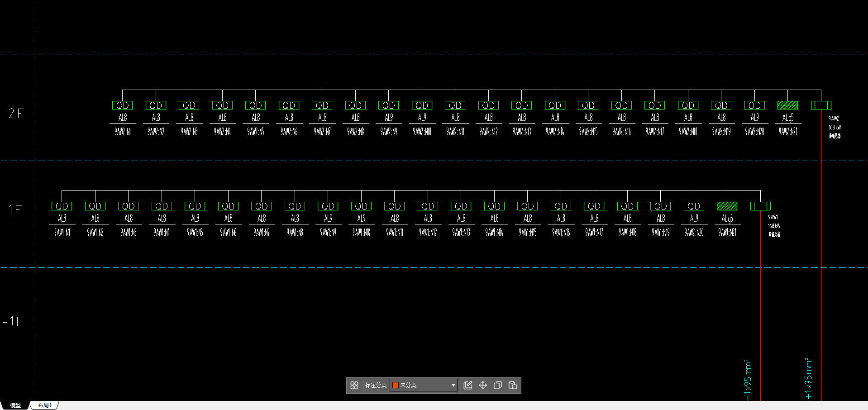The width and height of the screenshot is (868, 410).
Task: Click the 9AW1:N15 circuit label
Action: [x=528, y=232]
